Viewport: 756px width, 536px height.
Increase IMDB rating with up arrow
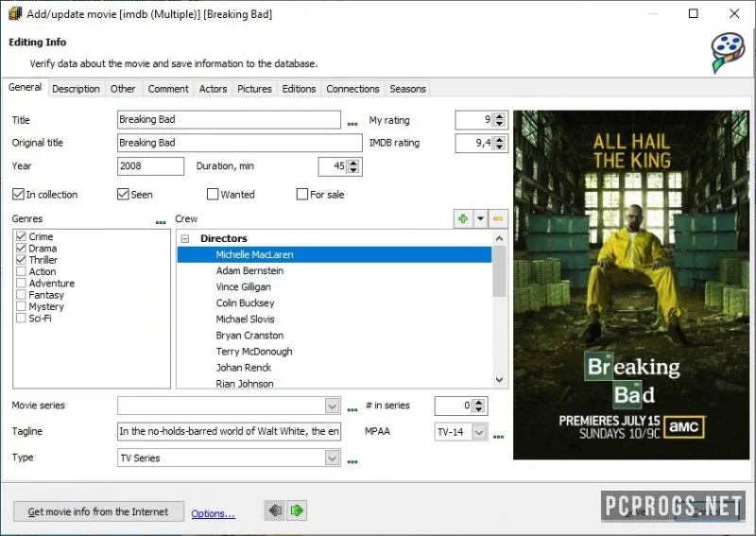[500, 139]
